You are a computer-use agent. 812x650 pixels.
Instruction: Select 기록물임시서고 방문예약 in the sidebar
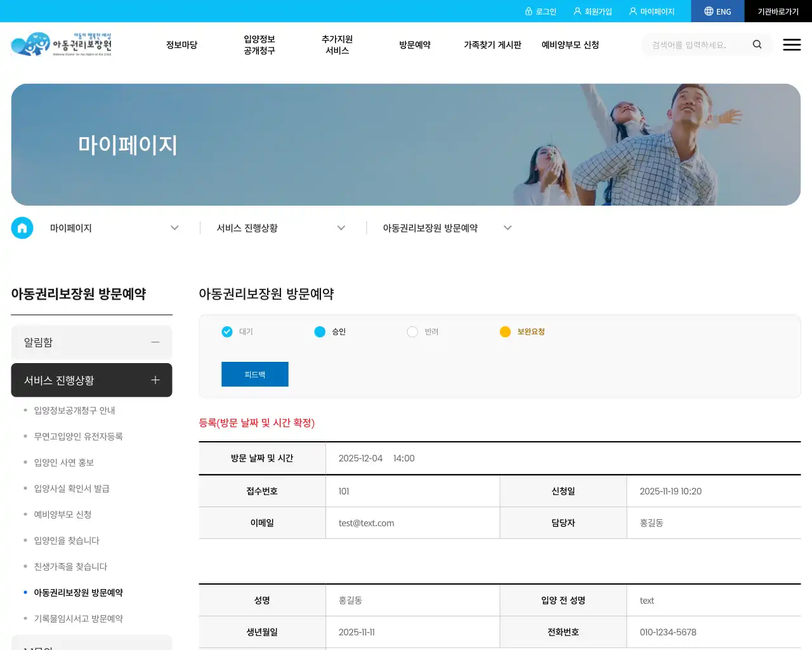click(80, 618)
